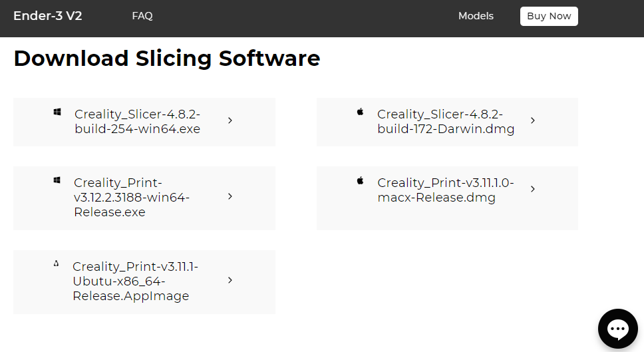Click the Download Slicing Software heading
This screenshot has height=352, width=644.
167,59
